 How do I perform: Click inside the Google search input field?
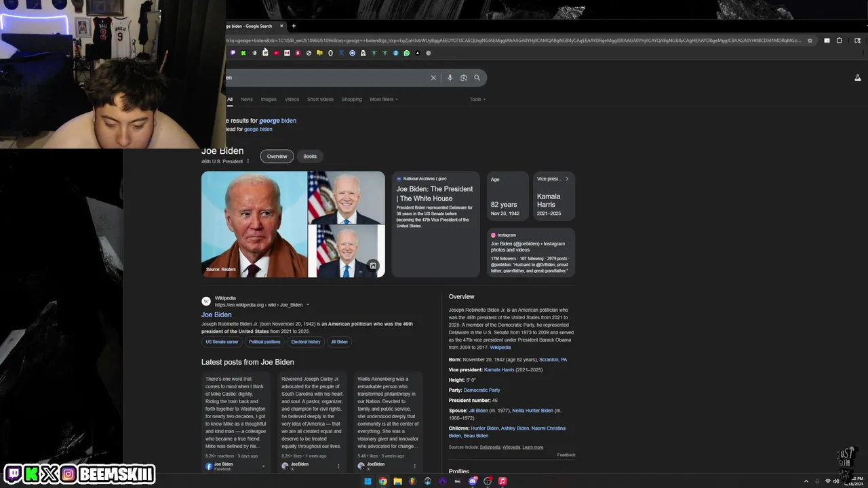[x=325, y=78]
